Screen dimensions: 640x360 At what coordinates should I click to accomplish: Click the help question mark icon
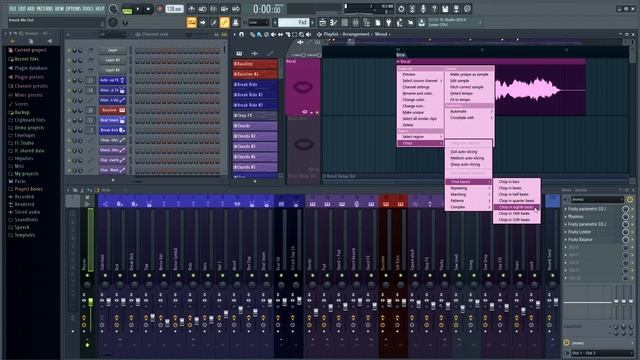[x=434, y=9]
